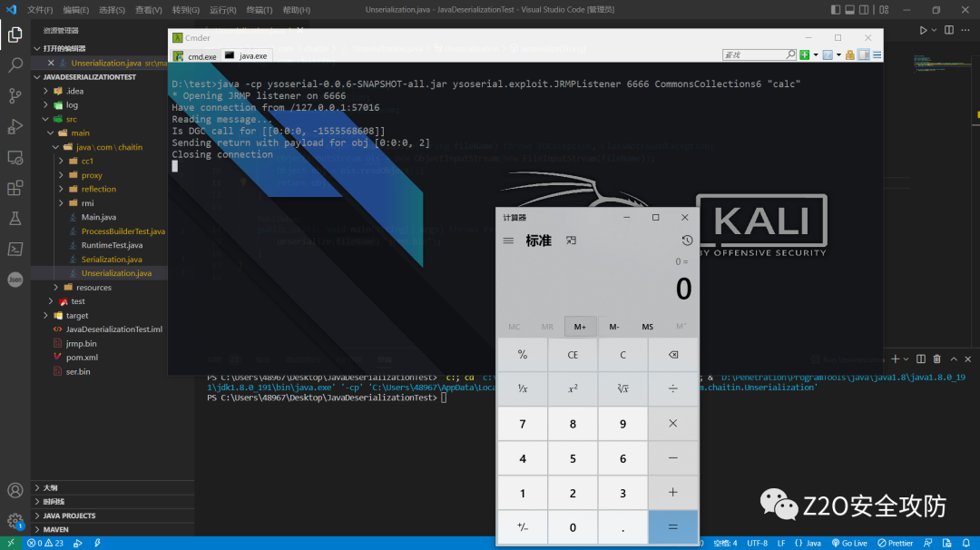Show errors and warnings count in status bar
The height and width of the screenshot is (550, 980).
tap(45, 543)
